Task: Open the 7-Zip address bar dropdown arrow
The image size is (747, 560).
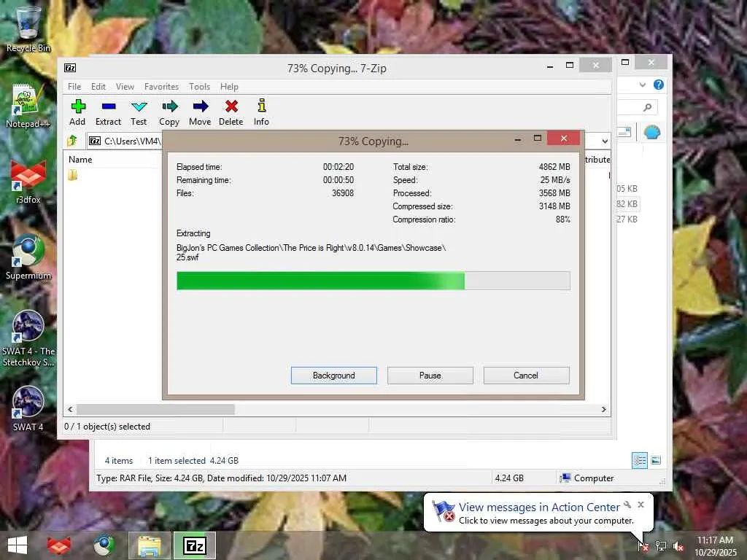Action: point(605,141)
